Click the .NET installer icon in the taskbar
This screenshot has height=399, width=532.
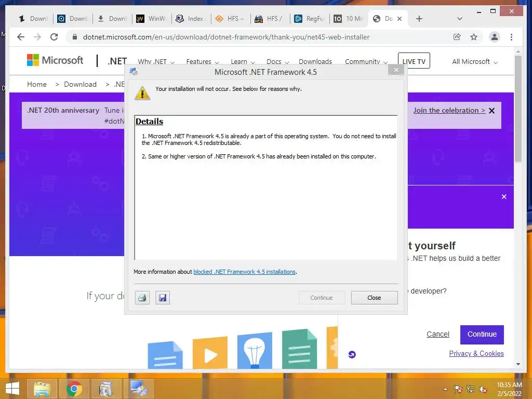(x=139, y=389)
